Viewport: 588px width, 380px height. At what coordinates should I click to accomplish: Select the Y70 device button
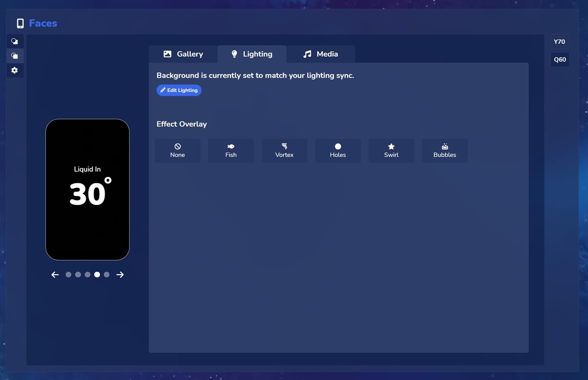click(559, 42)
